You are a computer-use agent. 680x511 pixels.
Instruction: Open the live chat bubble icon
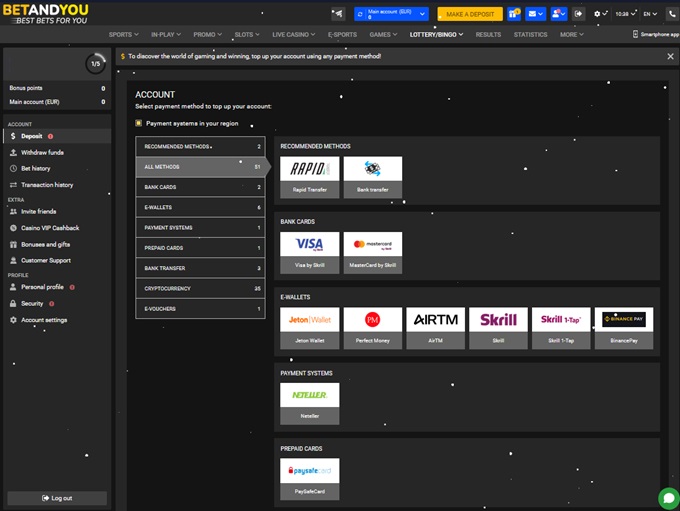click(668, 497)
